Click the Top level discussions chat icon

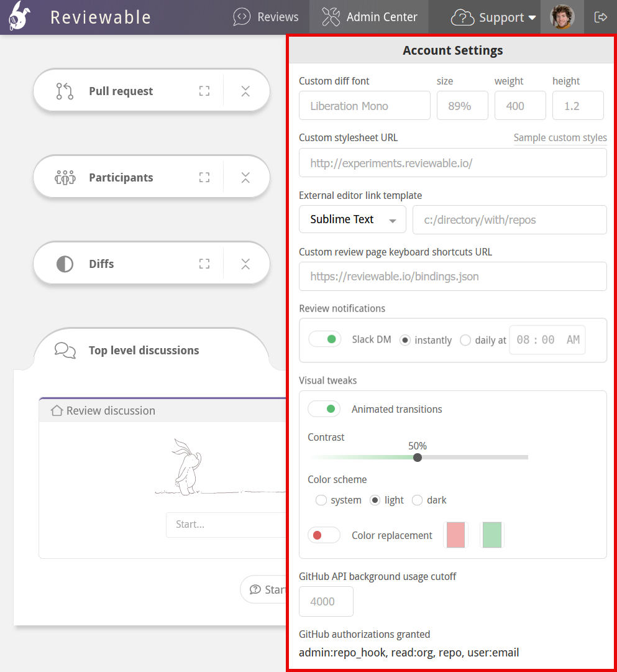pos(64,350)
